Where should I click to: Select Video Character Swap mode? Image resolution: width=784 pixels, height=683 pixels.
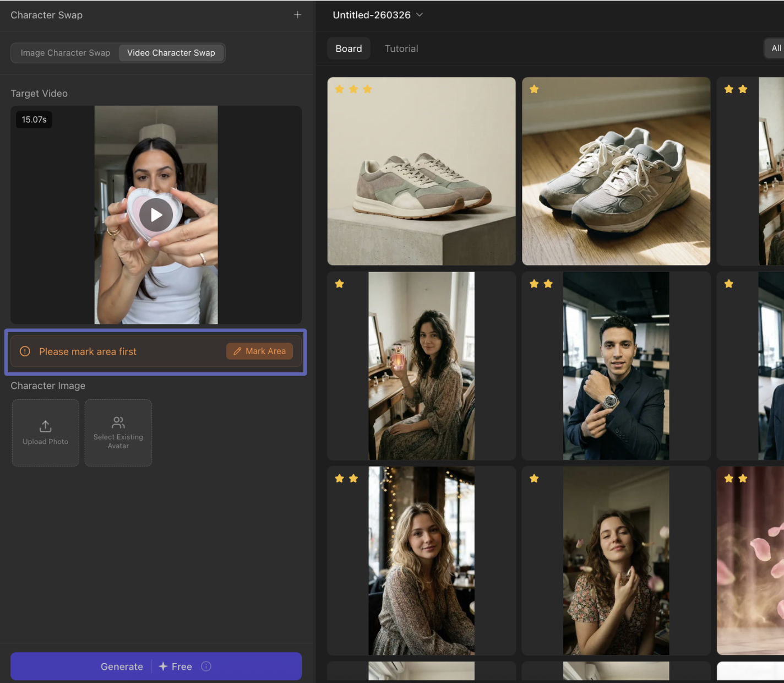tap(171, 53)
